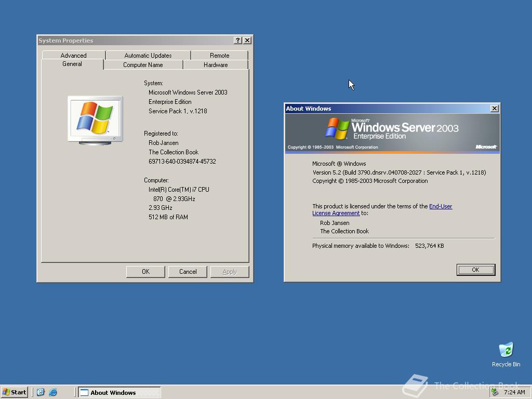Click the Show Desktop quick launch icon
This screenshot has height=399, width=532.
[x=41, y=392]
